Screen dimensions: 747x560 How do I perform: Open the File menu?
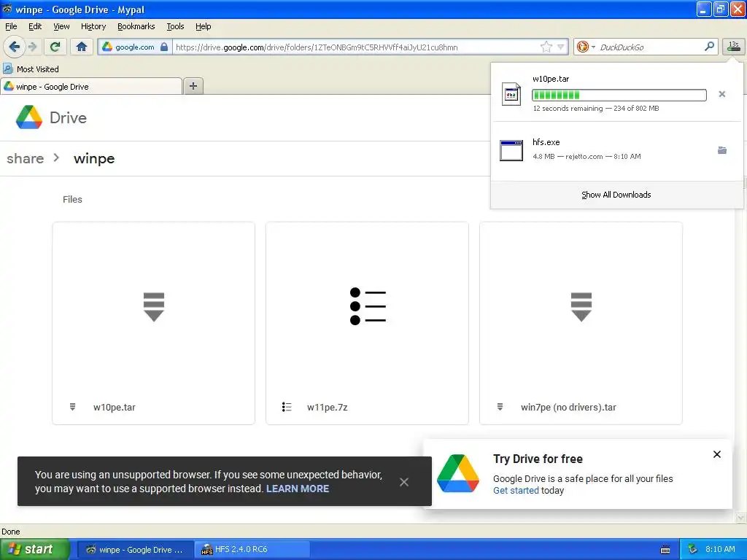pyautogui.click(x=11, y=26)
